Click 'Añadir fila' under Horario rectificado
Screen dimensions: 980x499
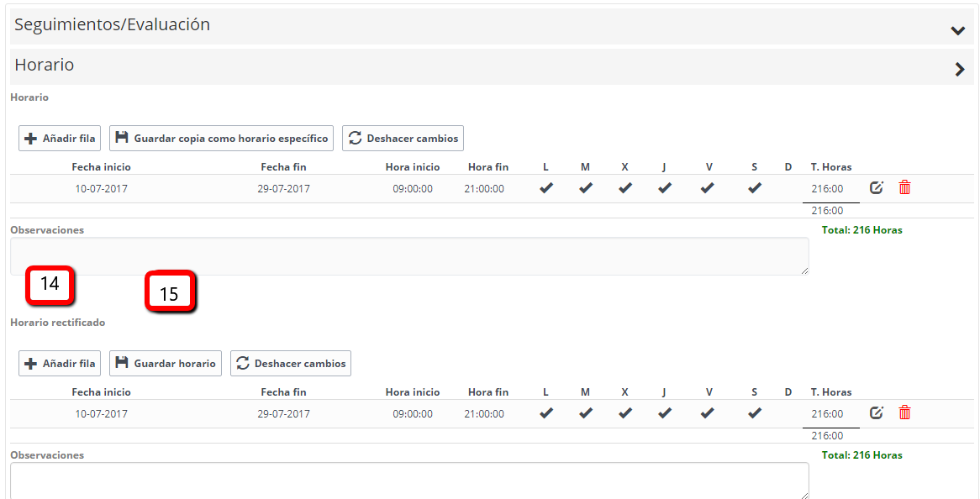[x=60, y=363]
